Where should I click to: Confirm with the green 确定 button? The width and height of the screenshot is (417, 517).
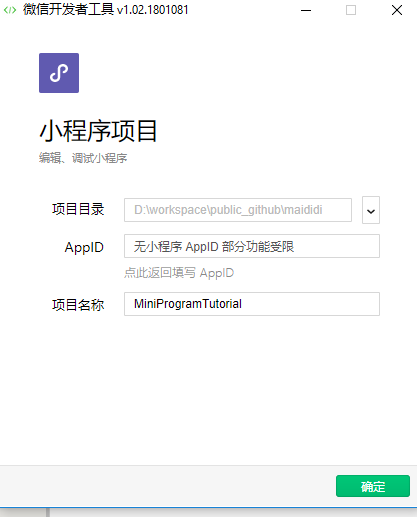coord(373,486)
